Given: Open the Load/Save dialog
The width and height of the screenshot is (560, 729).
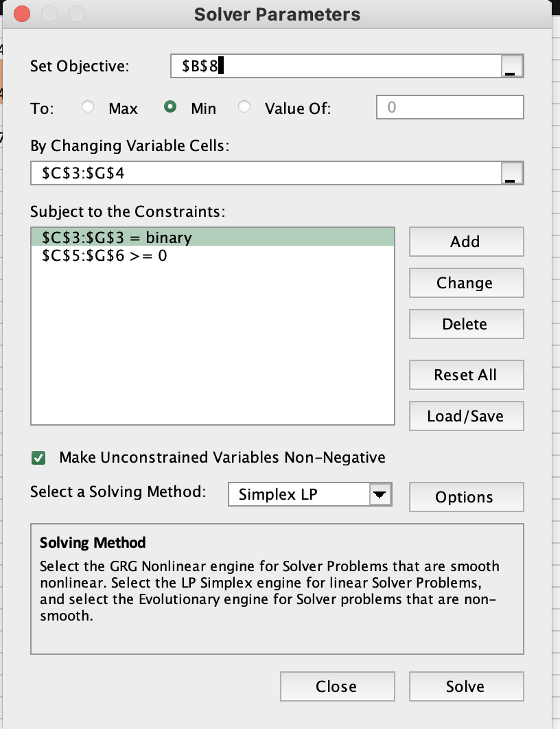Looking at the screenshot, I should pyautogui.click(x=466, y=416).
